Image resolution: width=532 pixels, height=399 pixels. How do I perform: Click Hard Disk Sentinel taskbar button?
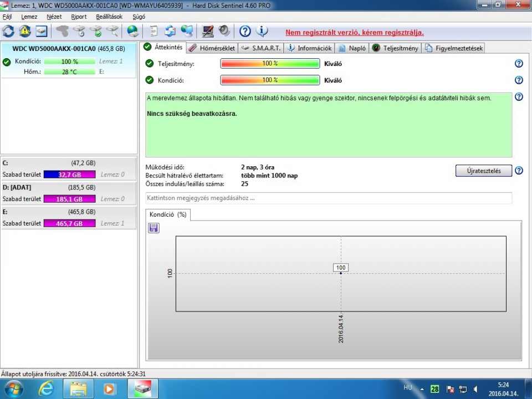(143, 389)
